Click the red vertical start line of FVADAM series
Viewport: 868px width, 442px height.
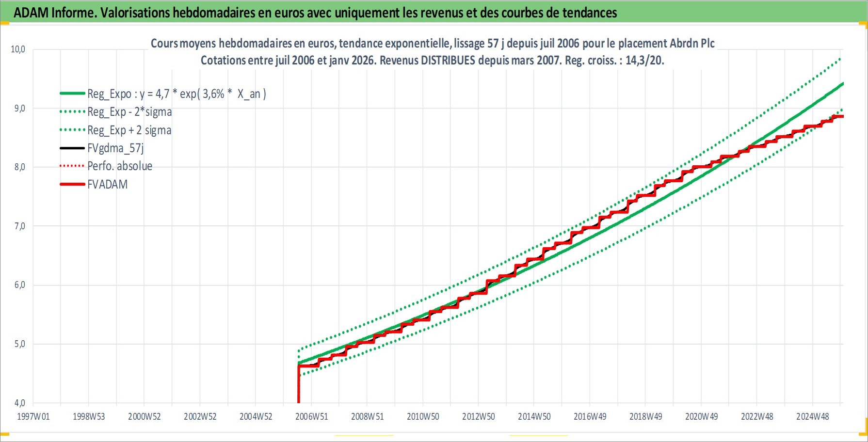298,384
